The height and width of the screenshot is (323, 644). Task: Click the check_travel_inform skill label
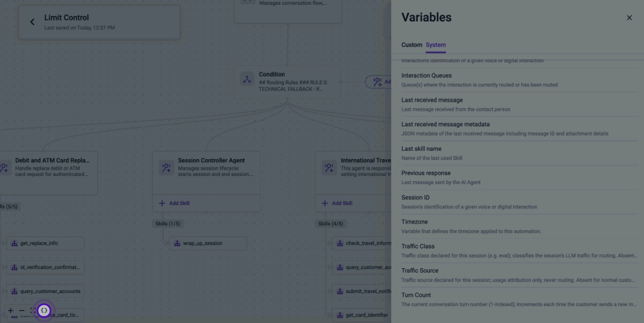(368, 244)
